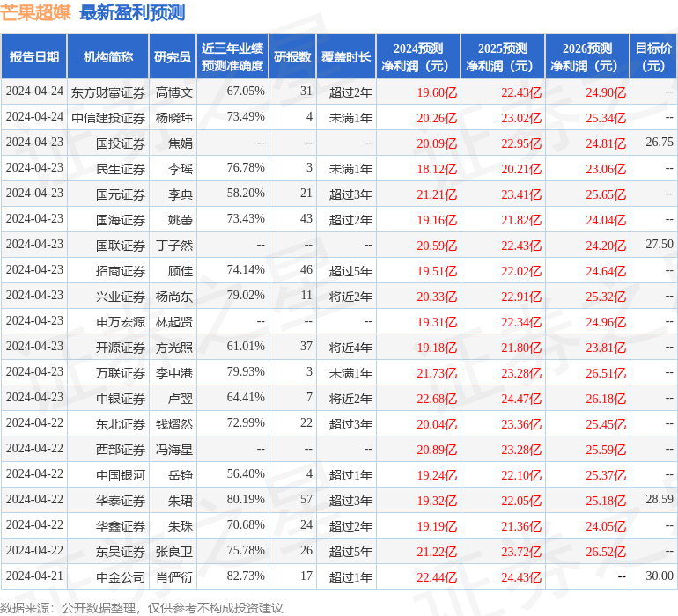The image size is (678, 616).
Task: Click 民生证券 institution name
Action: coord(121,169)
